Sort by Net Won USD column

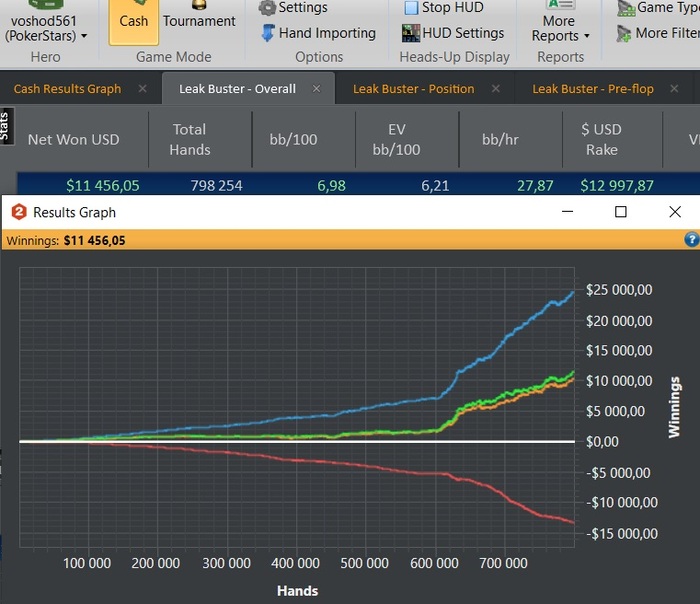74,140
